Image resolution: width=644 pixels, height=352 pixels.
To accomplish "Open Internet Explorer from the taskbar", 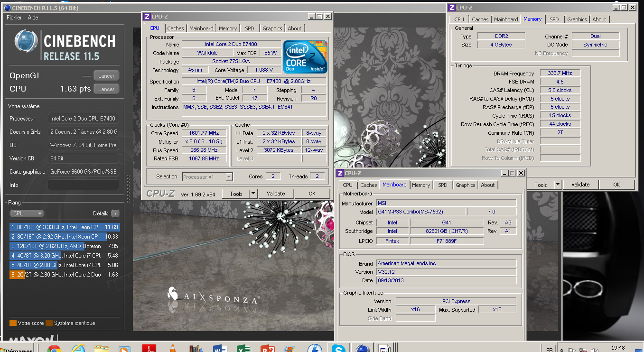I will pyautogui.click(x=78, y=349).
